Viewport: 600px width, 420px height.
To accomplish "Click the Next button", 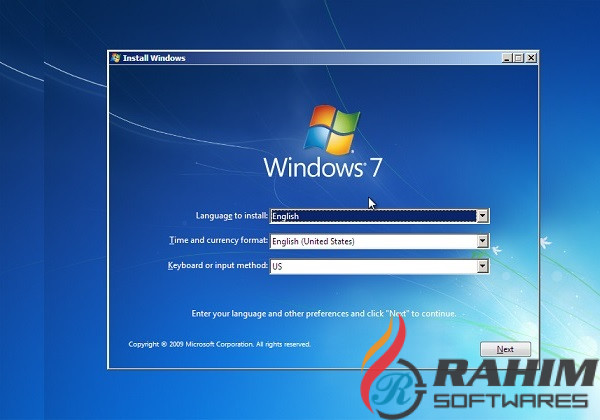I will pos(505,349).
